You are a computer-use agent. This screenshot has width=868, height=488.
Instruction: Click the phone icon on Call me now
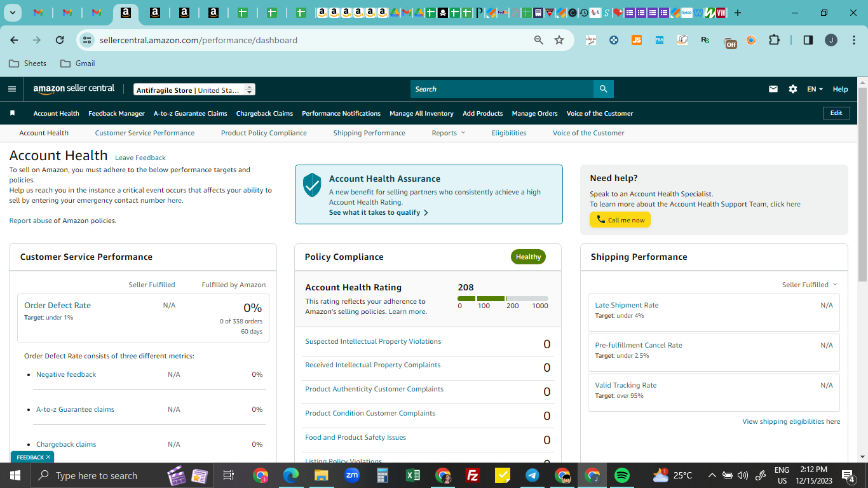pos(600,220)
